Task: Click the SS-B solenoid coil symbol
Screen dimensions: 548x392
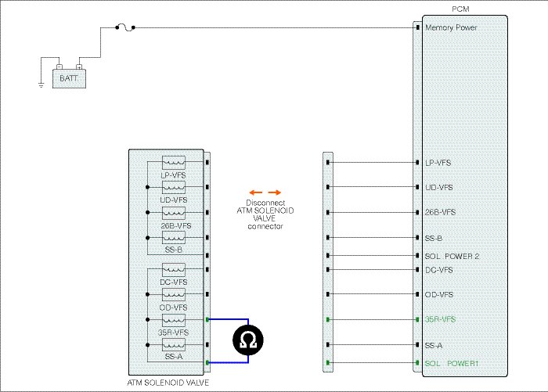Action: (x=174, y=238)
